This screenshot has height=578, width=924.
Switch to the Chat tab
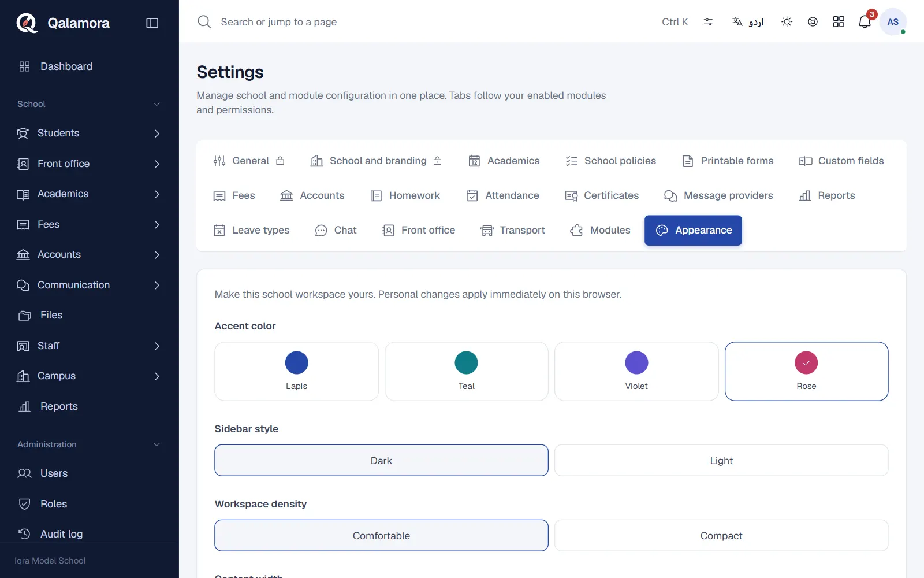pos(336,230)
